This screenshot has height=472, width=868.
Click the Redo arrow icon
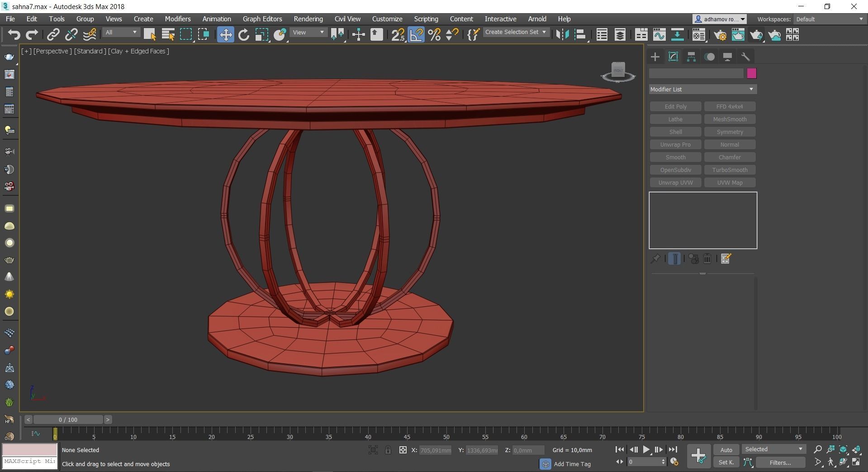point(32,35)
